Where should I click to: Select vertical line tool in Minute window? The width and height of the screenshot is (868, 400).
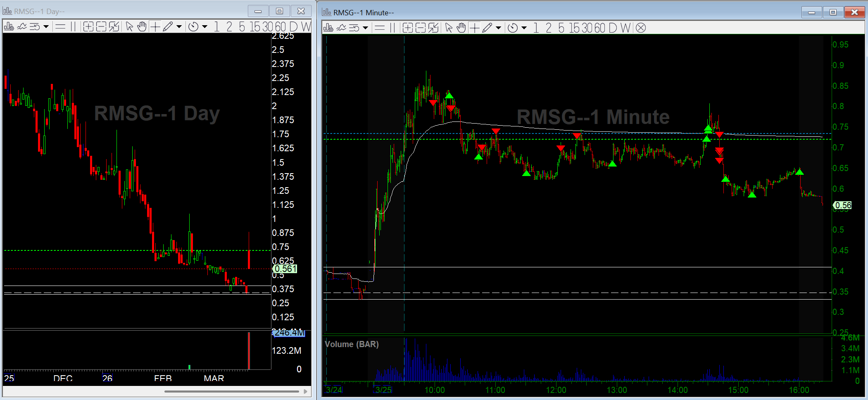point(392,28)
